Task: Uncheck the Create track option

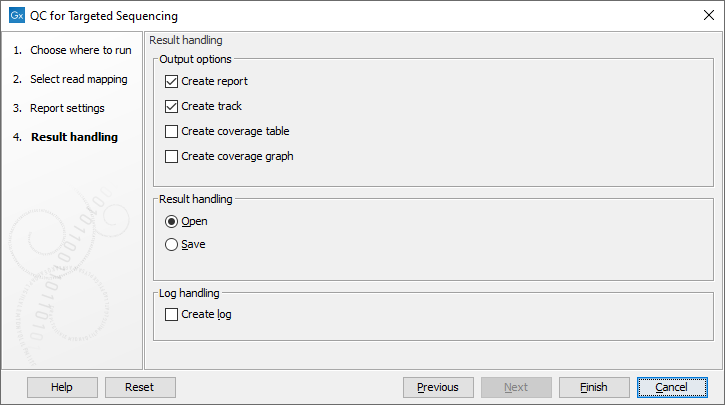Action: tap(172, 106)
